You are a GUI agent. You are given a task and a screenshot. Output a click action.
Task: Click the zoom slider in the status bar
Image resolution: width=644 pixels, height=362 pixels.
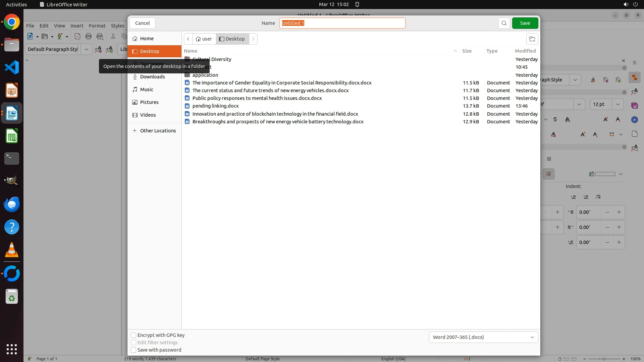coord(604,359)
